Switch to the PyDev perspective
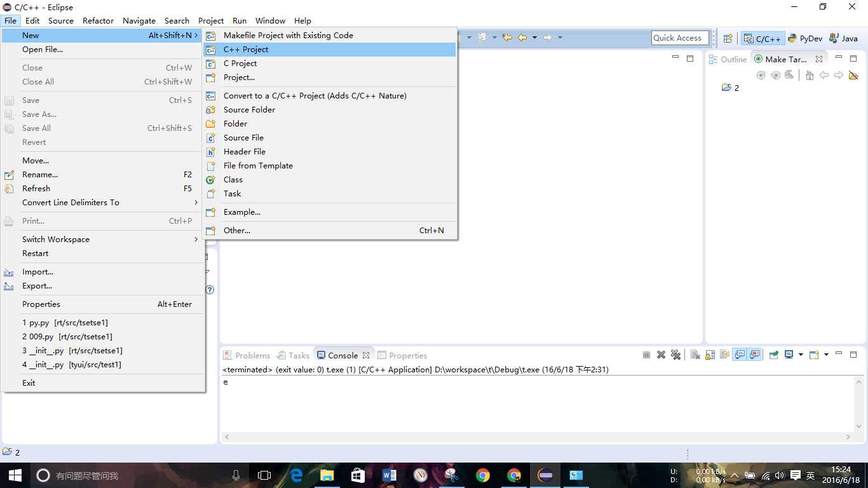The width and height of the screenshot is (868, 488). click(x=805, y=39)
